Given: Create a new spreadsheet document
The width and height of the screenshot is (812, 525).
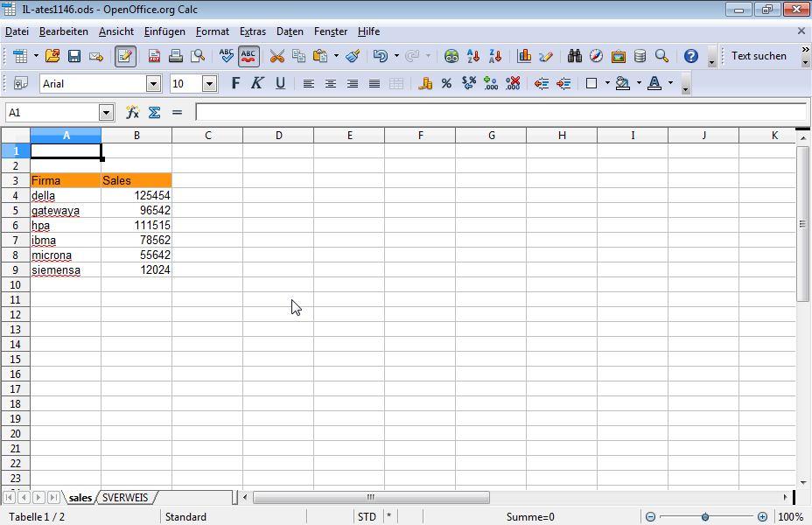Looking at the screenshot, I should tap(20, 56).
